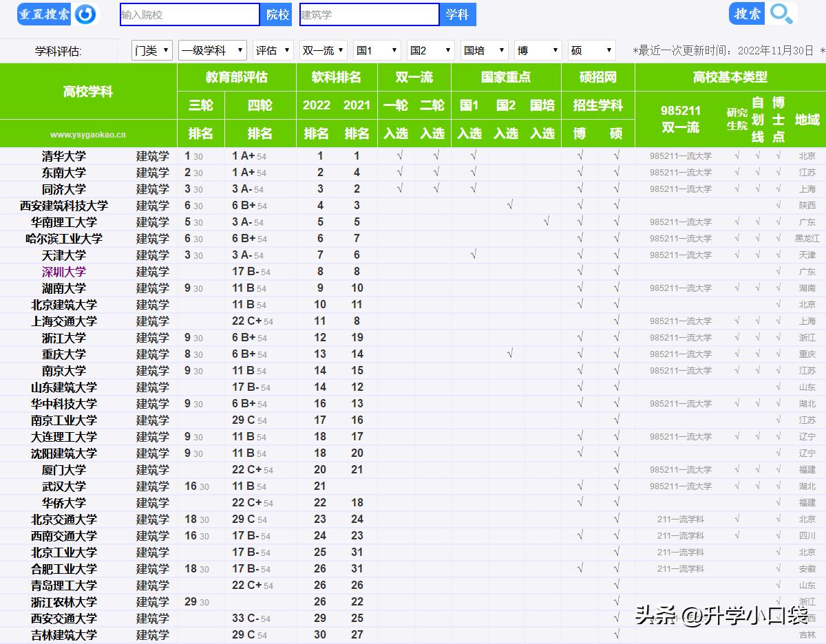Expand the 双一流 filter dropdown

point(324,50)
